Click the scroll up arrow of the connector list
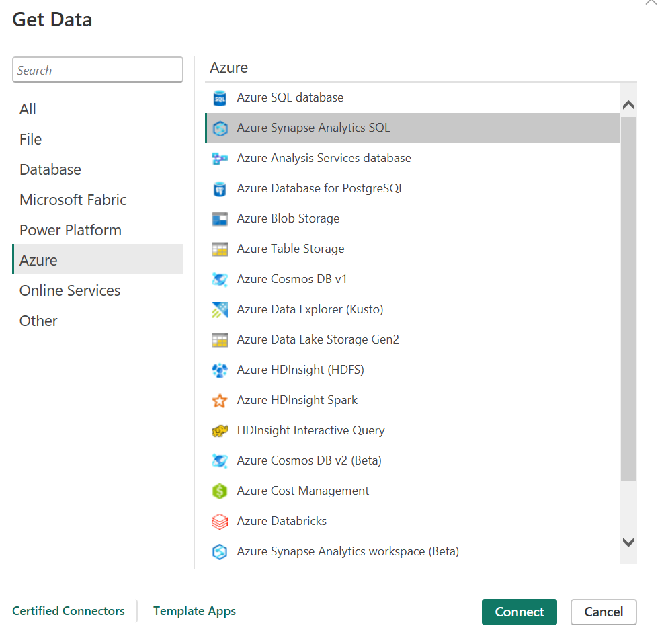Image resolution: width=664 pixels, height=644 pixels. coord(628,104)
